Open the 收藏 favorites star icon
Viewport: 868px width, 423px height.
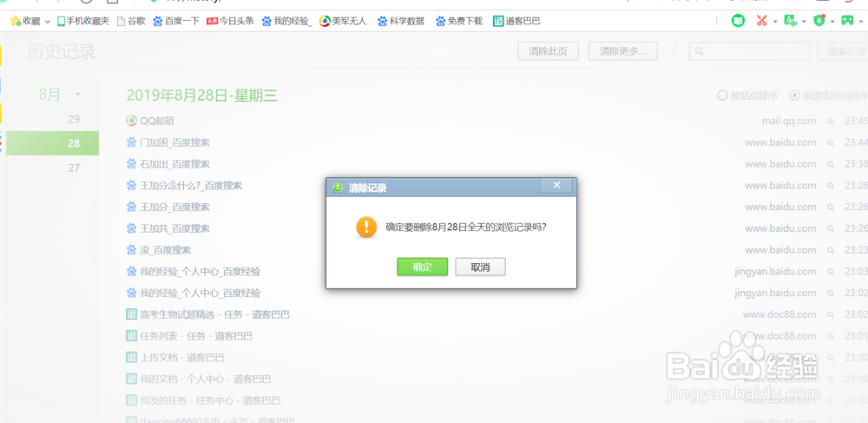pyautogui.click(x=16, y=21)
